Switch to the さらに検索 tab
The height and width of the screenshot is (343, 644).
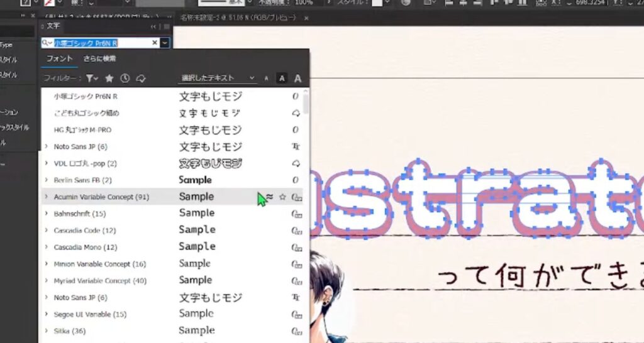point(99,58)
